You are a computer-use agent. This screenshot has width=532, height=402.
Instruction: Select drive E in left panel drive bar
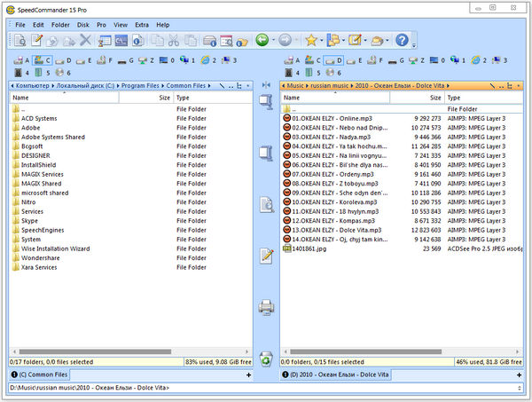[x=85, y=61]
